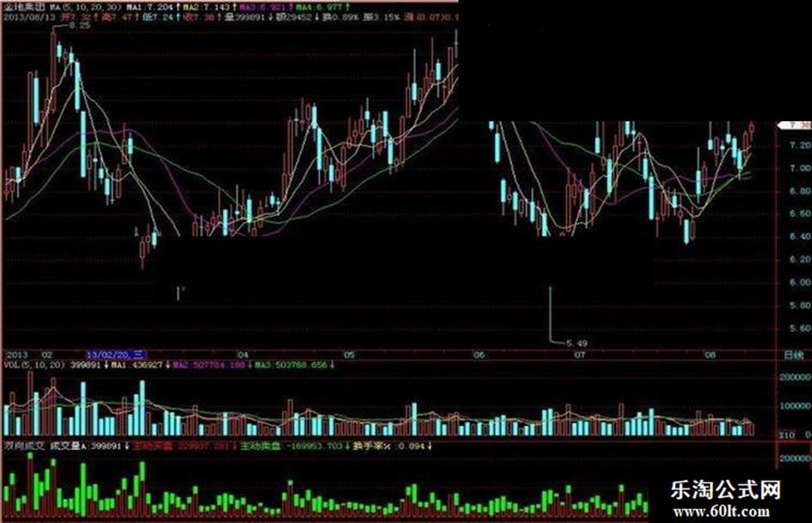Click the MA(5,10,20,30) indicator label

coord(85,7)
